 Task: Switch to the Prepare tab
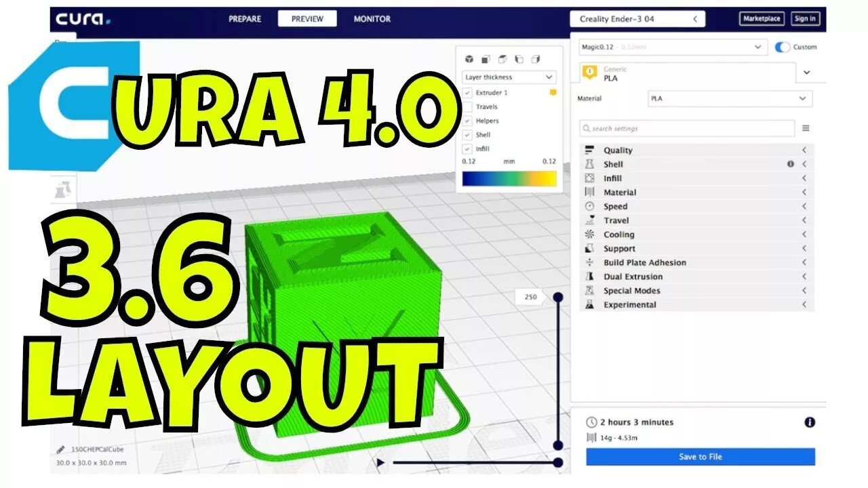click(245, 19)
